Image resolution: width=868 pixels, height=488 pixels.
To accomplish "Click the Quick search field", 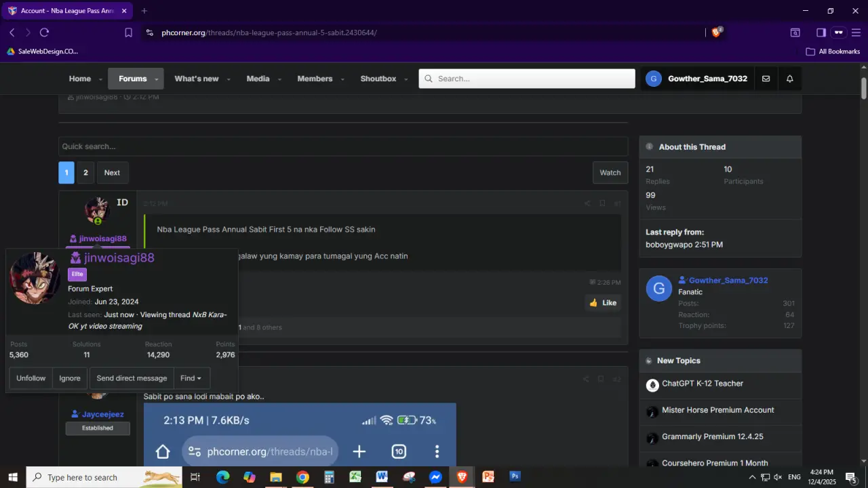I will pos(343,146).
